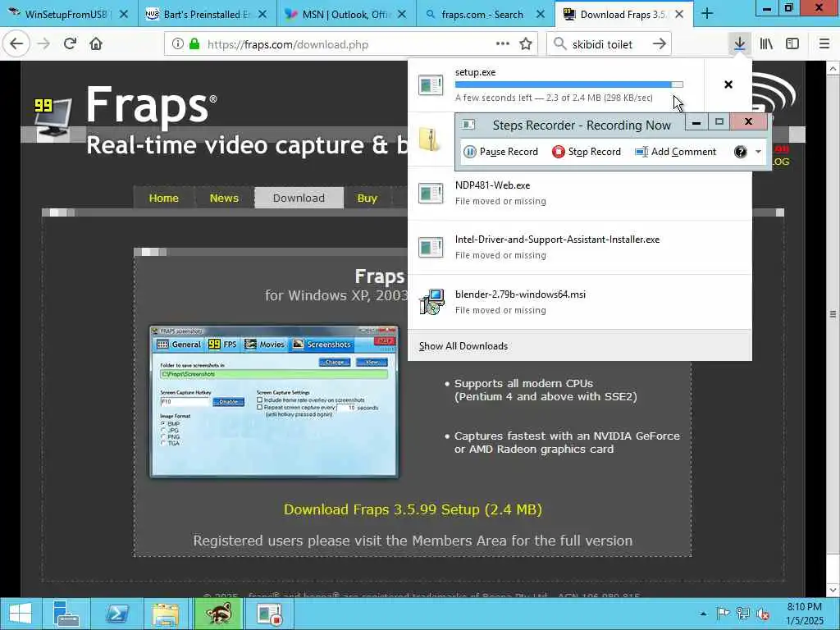Close the MSN Outlook tab

coord(402,15)
